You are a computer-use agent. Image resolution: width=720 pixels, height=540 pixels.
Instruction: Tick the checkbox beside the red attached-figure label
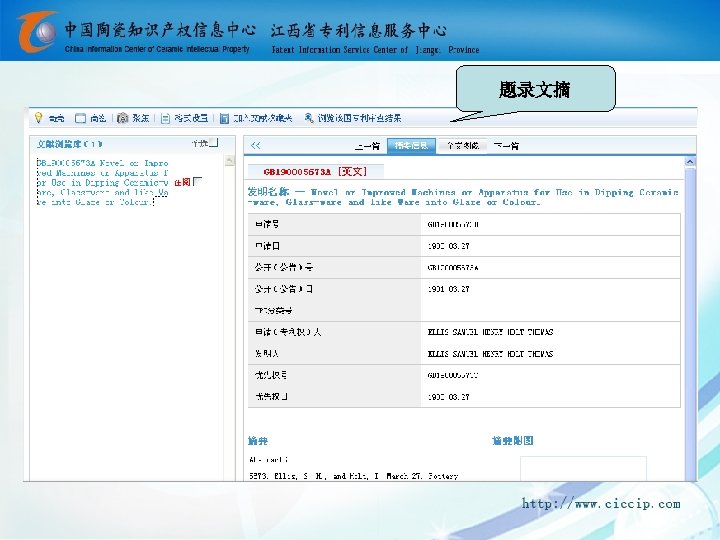click(x=197, y=181)
